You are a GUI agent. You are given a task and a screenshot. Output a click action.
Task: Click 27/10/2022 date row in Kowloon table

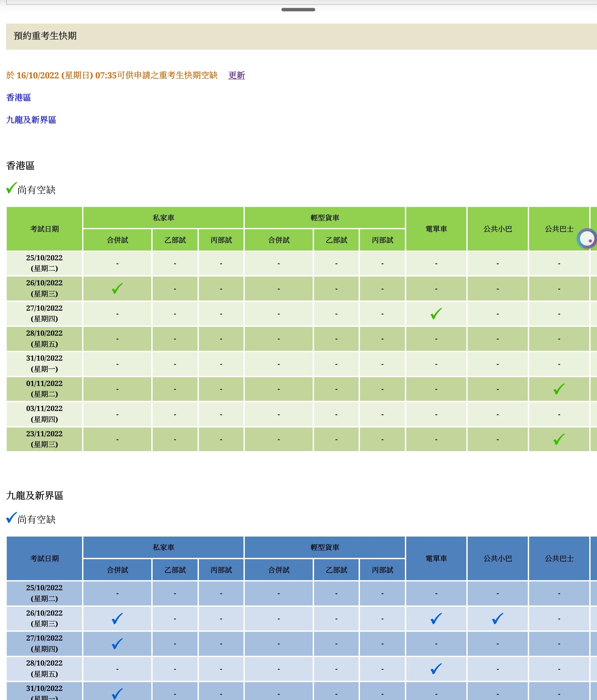[44, 644]
